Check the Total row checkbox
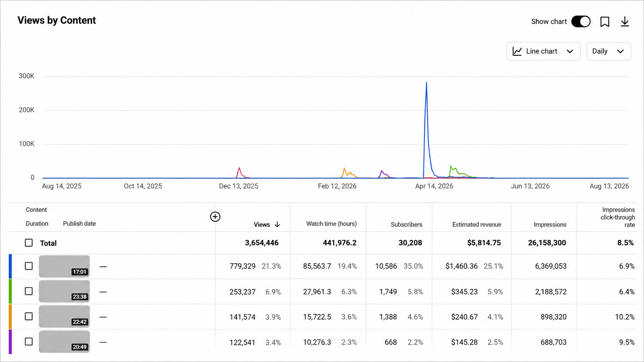The height and width of the screenshot is (362, 644). click(29, 243)
